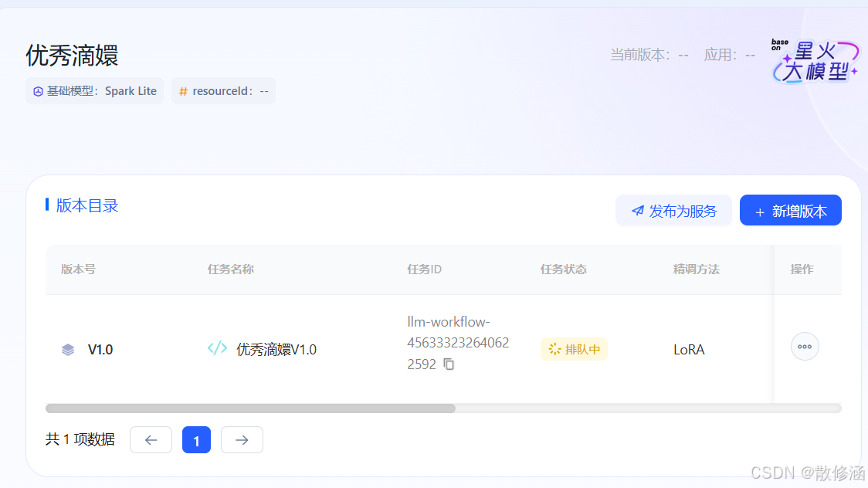Image resolution: width=868 pixels, height=488 pixels.
Task: Click the LoRA method cell
Action: pyautogui.click(x=689, y=350)
